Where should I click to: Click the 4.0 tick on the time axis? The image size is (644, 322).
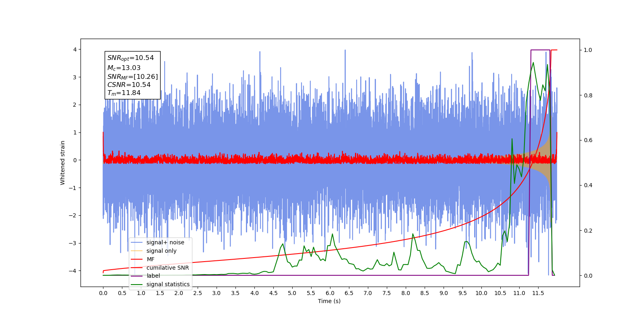click(254, 293)
